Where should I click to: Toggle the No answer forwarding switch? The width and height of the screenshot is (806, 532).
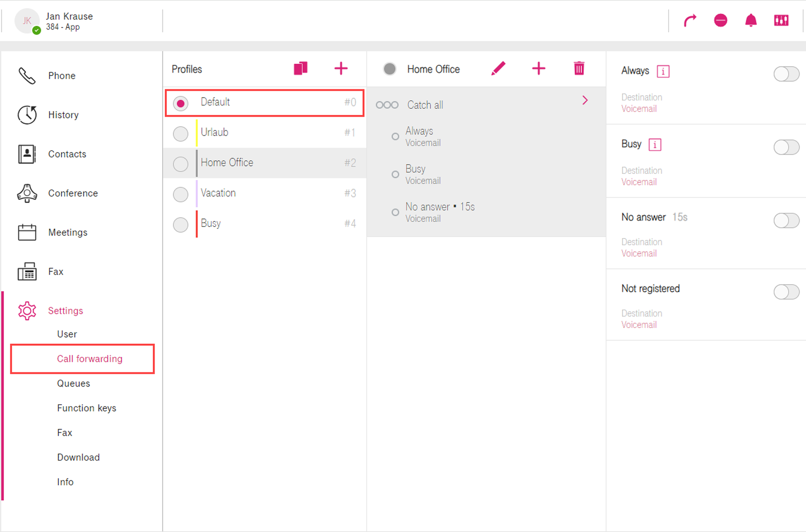[786, 220]
